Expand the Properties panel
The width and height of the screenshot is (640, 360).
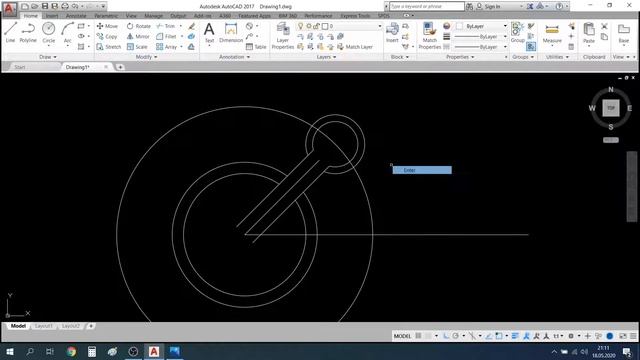460,57
